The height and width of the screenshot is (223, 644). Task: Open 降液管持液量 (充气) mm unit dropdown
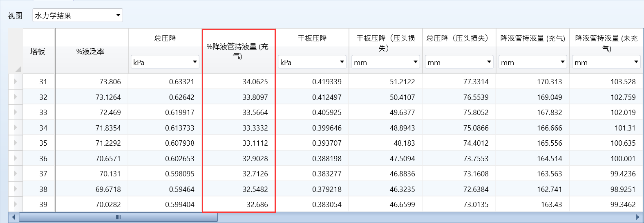coord(532,62)
